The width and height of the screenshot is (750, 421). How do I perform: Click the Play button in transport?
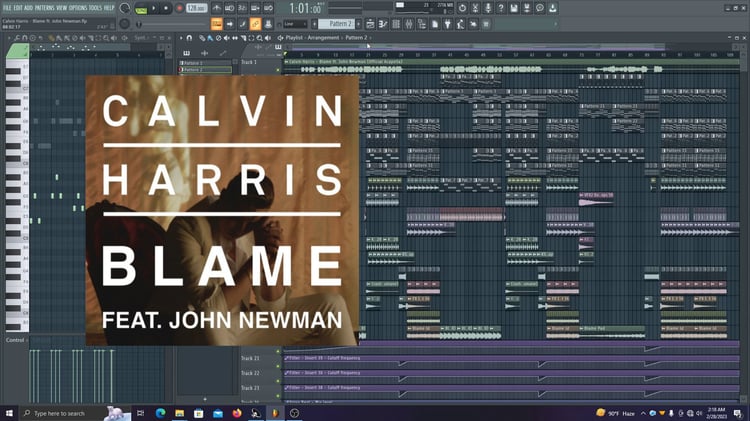pos(154,8)
